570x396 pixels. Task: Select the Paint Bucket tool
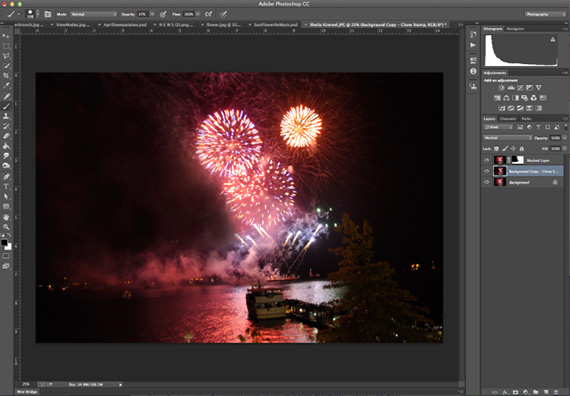point(6,146)
